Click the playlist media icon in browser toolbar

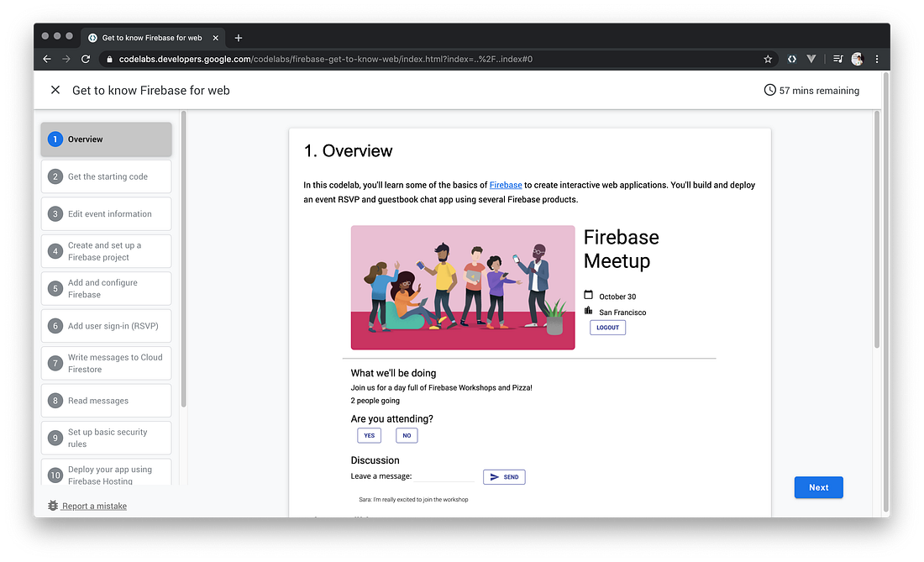[837, 59]
